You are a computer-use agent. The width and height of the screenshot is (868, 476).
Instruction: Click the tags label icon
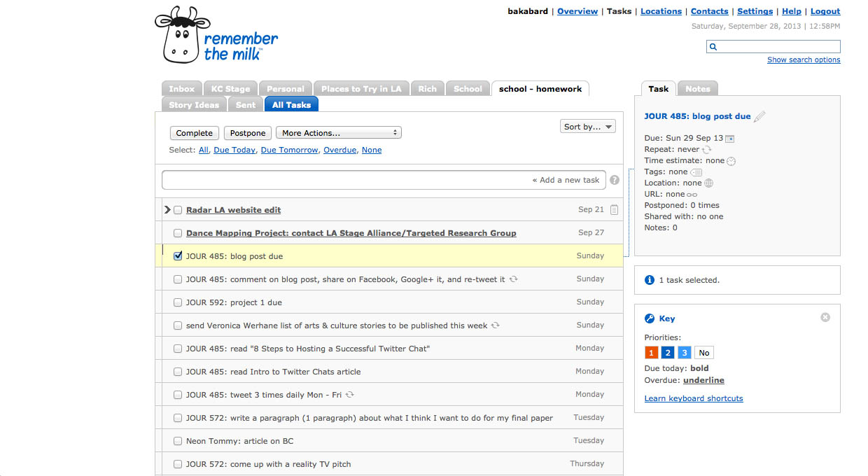click(x=696, y=172)
